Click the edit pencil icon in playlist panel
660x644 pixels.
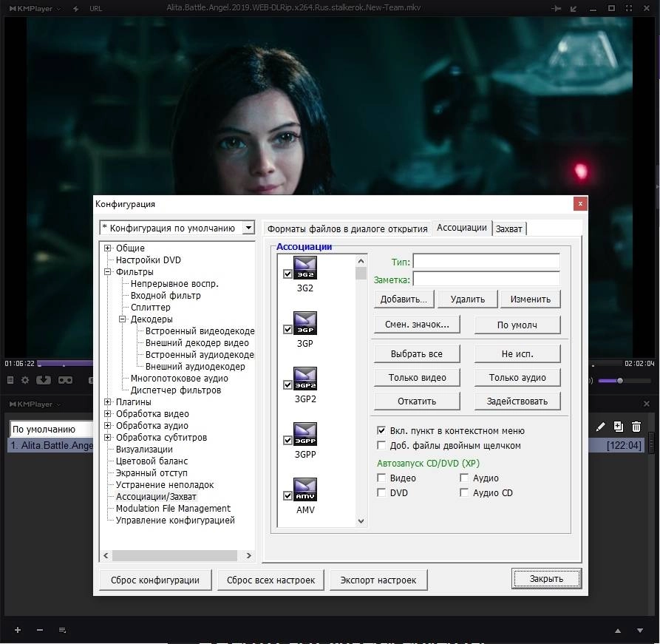click(x=601, y=427)
